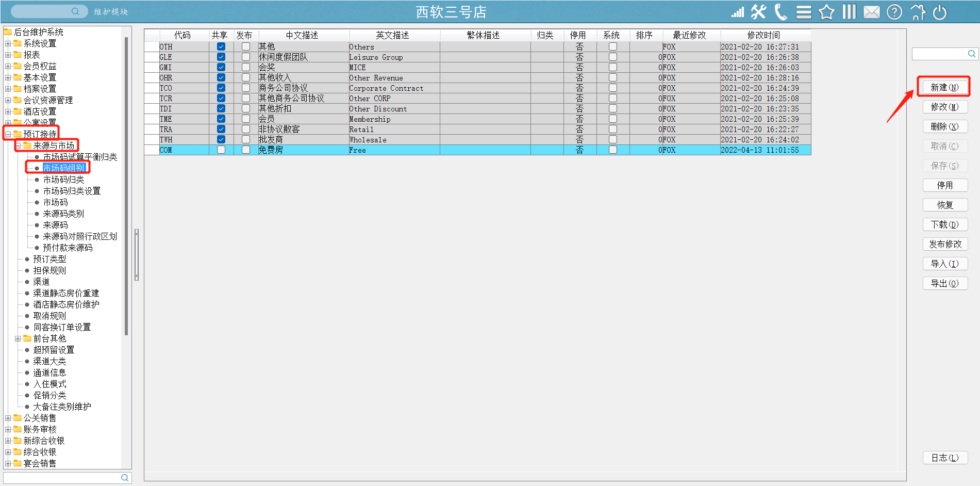The height and width of the screenshot is (486, 980).
Task: Enable the 共享 checkbox for COM row
Action: 221,150
